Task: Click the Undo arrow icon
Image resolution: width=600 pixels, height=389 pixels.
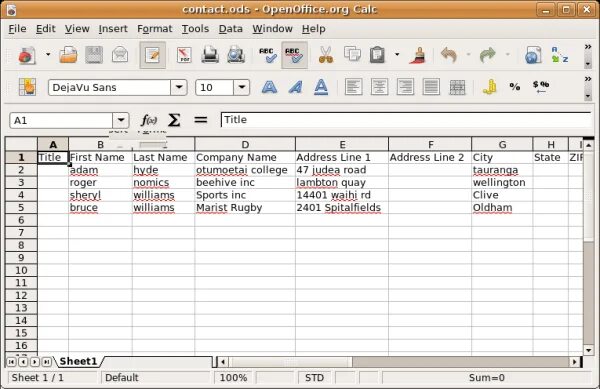Action: coord(449,55)
